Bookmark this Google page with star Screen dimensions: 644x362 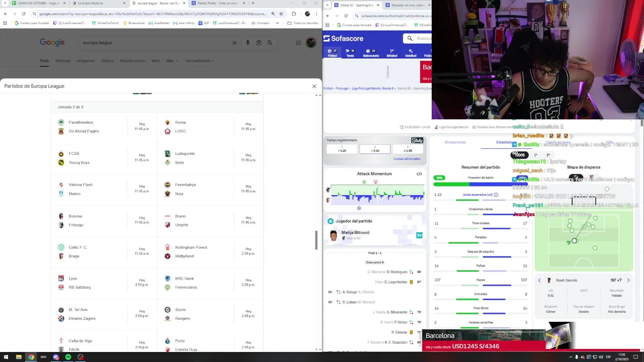[x=281, y=14]
